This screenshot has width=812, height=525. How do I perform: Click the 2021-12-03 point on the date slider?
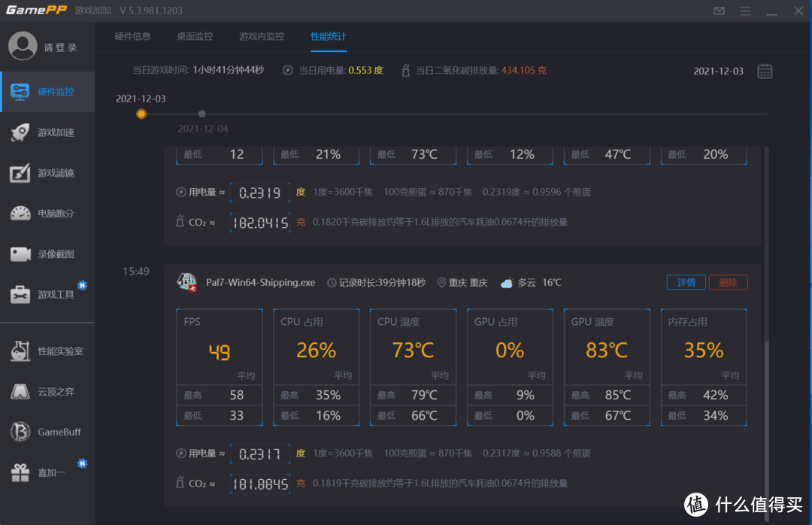141,114
